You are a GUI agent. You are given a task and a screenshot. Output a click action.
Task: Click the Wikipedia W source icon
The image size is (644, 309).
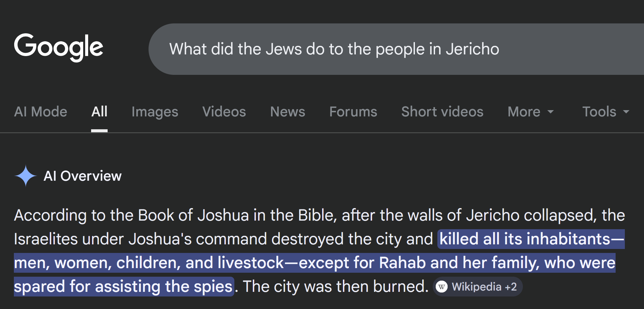point(442,287)
